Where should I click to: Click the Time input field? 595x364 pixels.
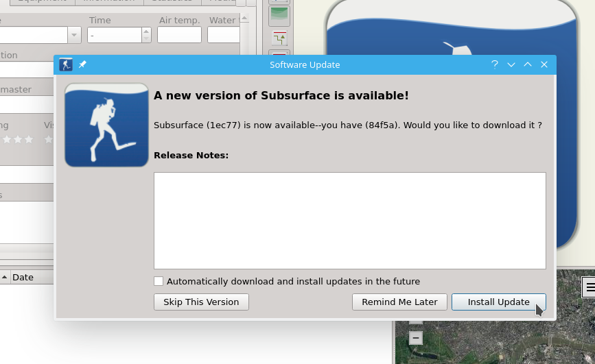coord(115,35)
